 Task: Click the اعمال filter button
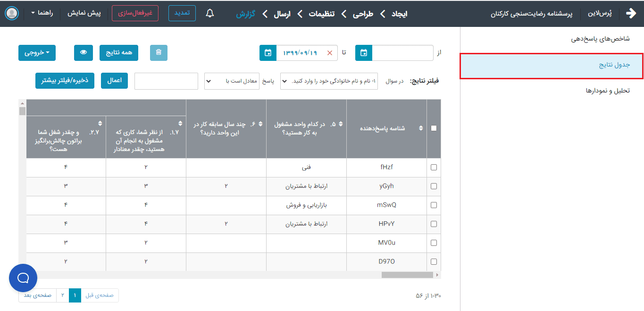coord(114,81)
